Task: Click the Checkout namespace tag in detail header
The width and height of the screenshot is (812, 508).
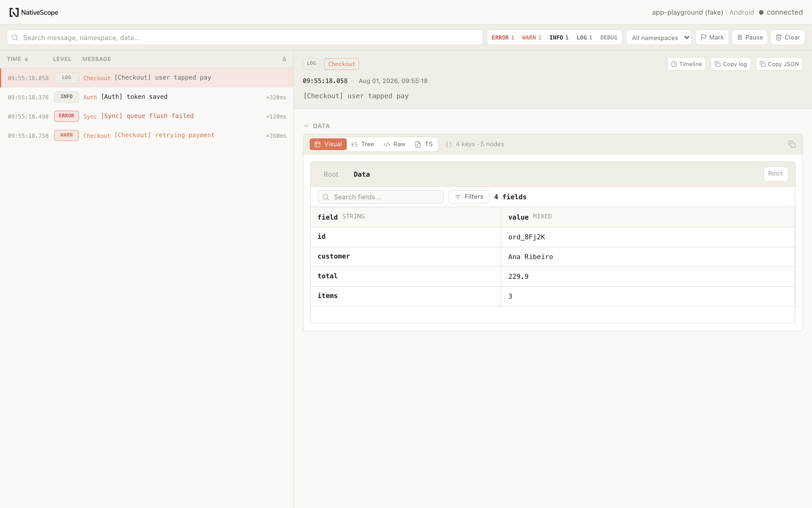Action: point(342,64)
